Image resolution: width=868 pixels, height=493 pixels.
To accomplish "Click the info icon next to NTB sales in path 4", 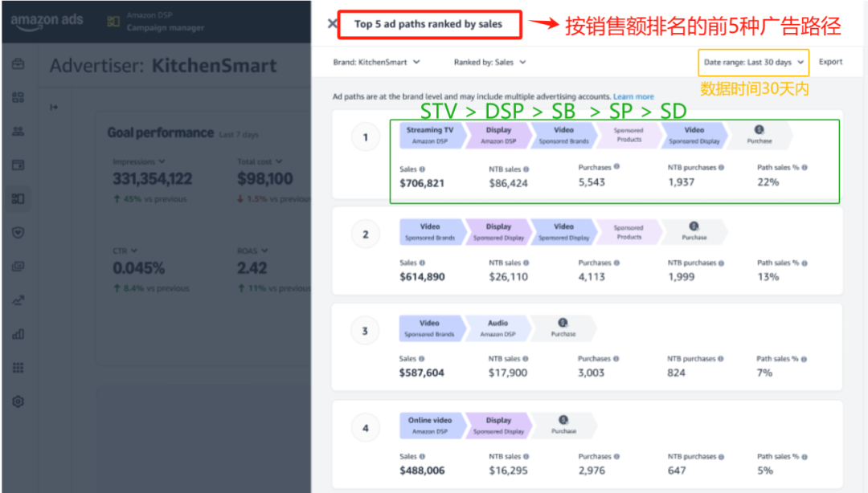I will (x=526, y=457).
